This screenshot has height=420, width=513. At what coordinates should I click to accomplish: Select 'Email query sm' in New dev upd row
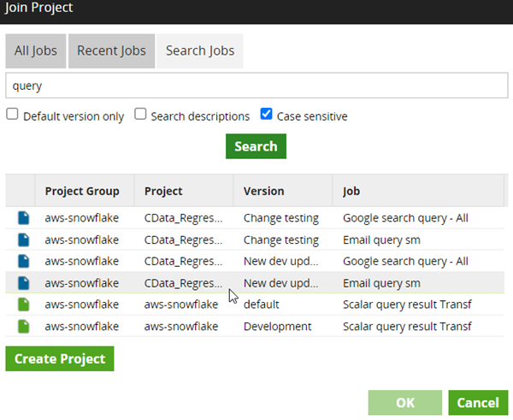[381, 283]
